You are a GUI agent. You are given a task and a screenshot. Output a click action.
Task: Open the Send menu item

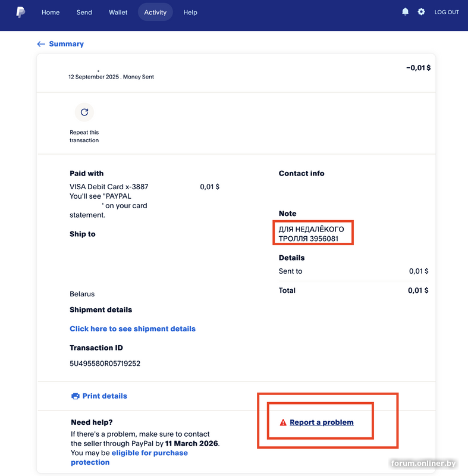coord(84,12)
